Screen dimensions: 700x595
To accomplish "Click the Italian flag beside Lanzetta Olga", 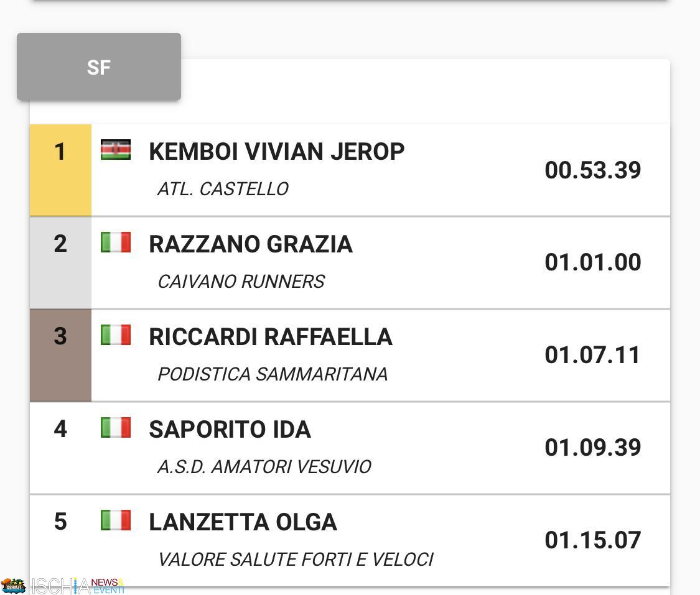I will 116,520.
